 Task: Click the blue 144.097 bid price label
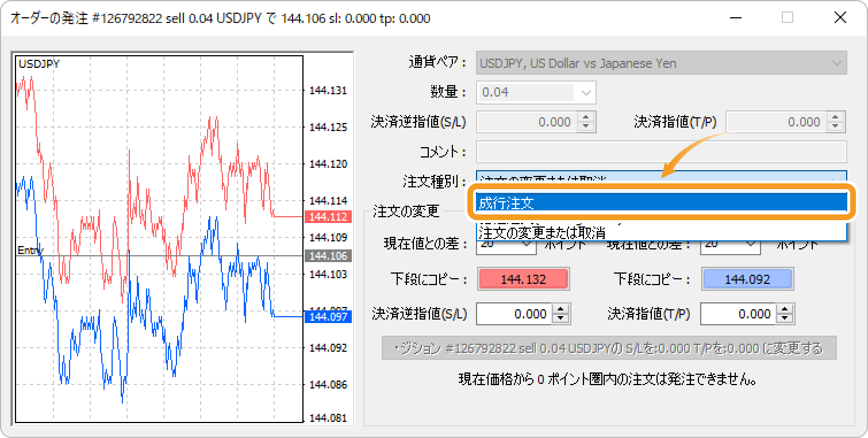click(329, 317)
